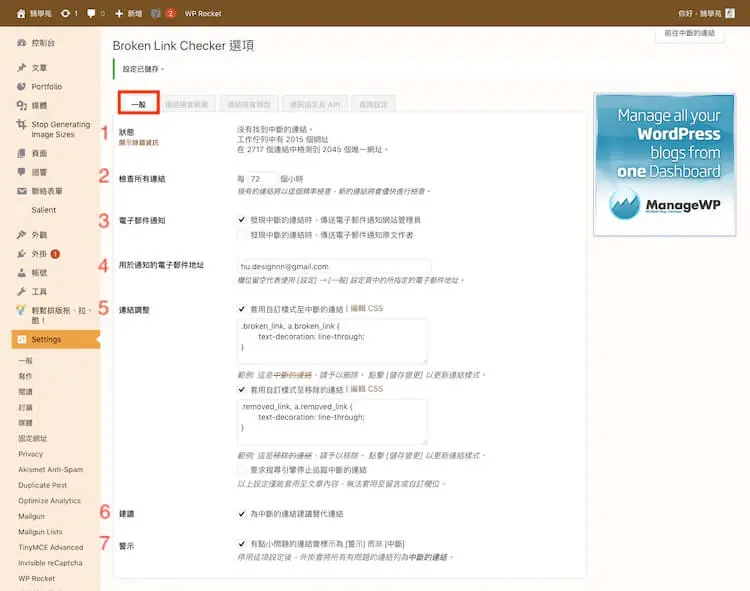Screen dimensions: 750x591
Task: Select the 一般 tab in plugin options
Action: tap(139, 104)
